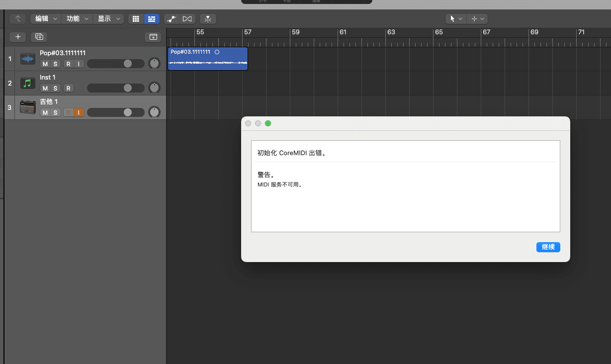The height and width of the screenshot is (364, 611).
Task: Click the up-arrow back button in toolbar
Action: coord(18,19)
